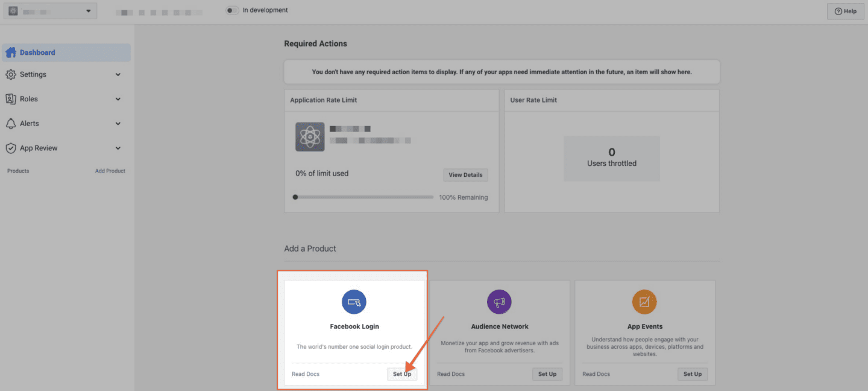Screen dimensions: 868x391
Task: Click the Roles person badge icon
Action: tap(11, 99)
